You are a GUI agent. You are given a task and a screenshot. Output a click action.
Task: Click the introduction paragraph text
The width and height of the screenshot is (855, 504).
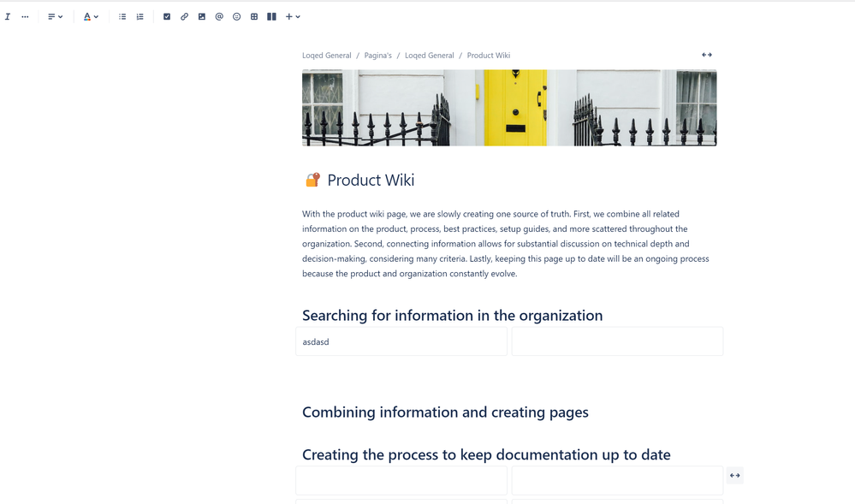point(506,244)
